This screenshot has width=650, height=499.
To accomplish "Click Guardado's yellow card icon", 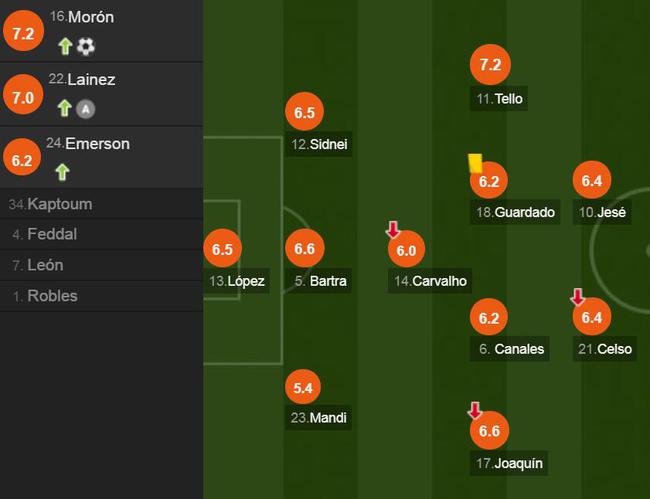I will (475, 163).
